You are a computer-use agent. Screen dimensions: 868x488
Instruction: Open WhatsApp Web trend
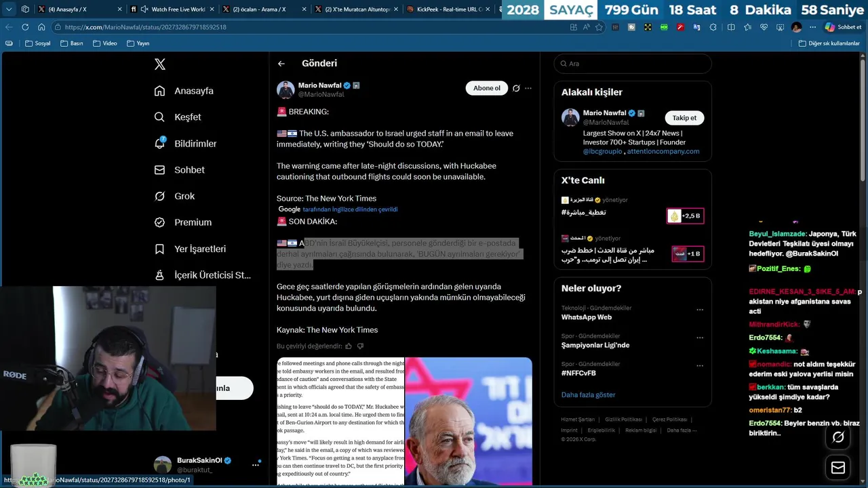pyautogui.click(x=587, y=317)
